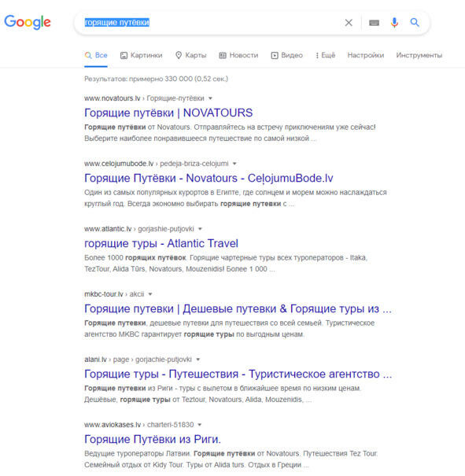This screenshot has width=465, height=476.
Task: Open Инструменты search tools
Action: point(419,55)
